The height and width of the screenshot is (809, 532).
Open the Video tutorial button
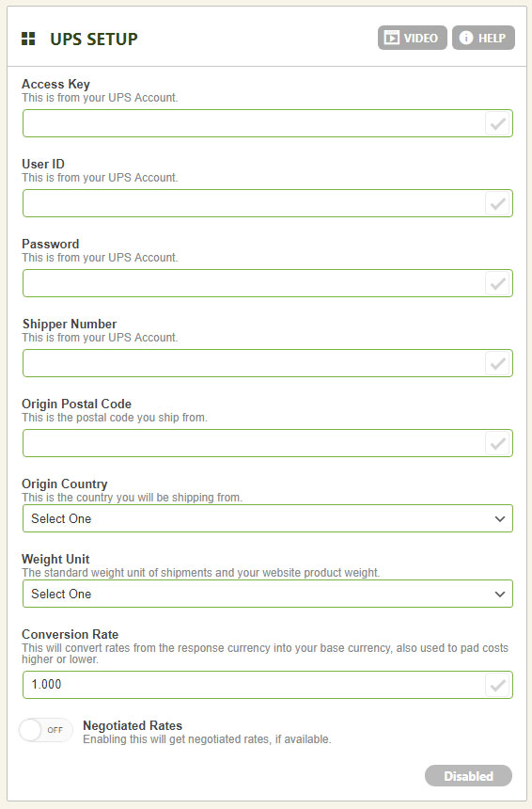pos(413,38)
